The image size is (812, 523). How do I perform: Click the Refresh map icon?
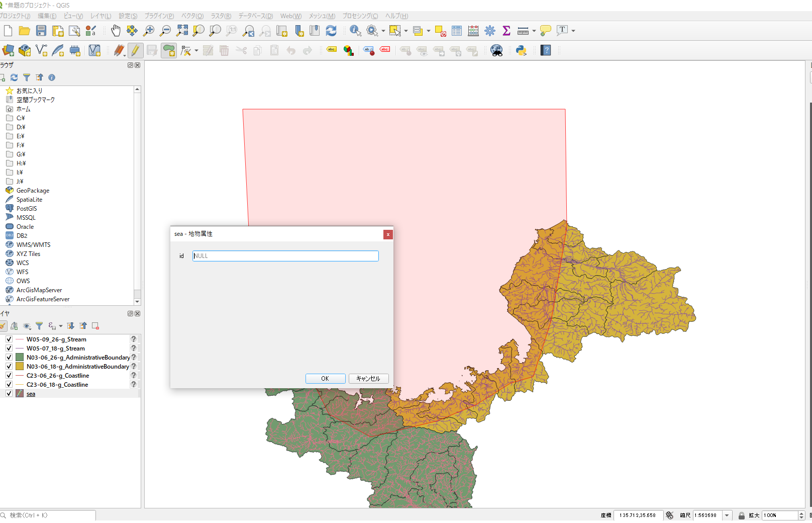click(x=331, y=31)
